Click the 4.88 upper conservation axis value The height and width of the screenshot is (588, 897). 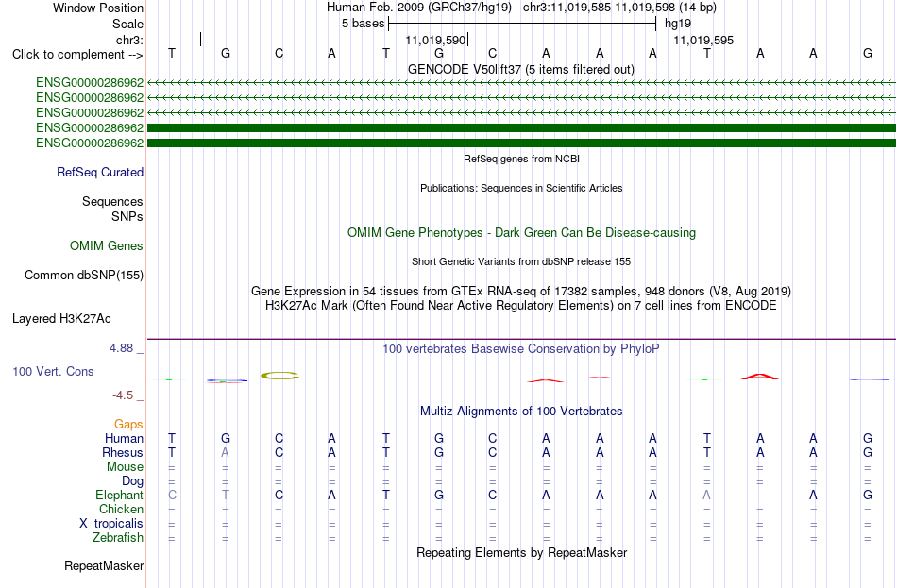tap(121, 348)
